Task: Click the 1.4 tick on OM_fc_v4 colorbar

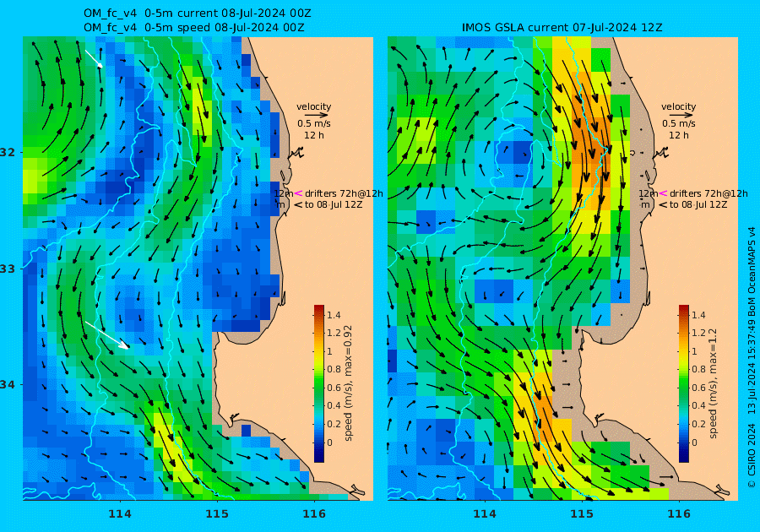Action: [x=334, y=315]
